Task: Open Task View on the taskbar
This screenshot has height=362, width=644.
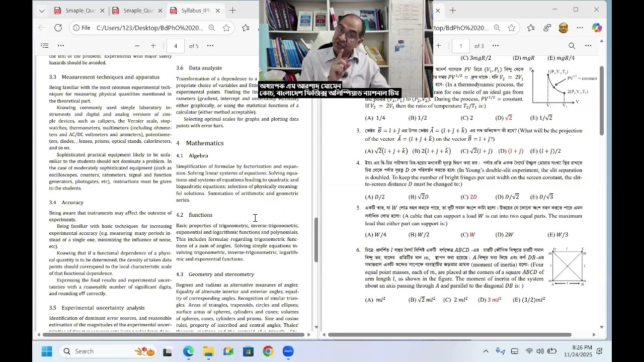Action: coord(168,351)
